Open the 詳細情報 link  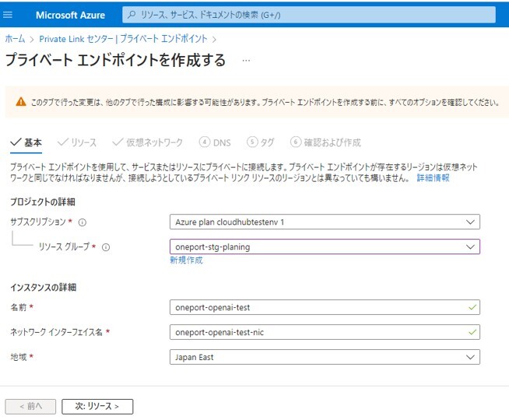(433, 178)
